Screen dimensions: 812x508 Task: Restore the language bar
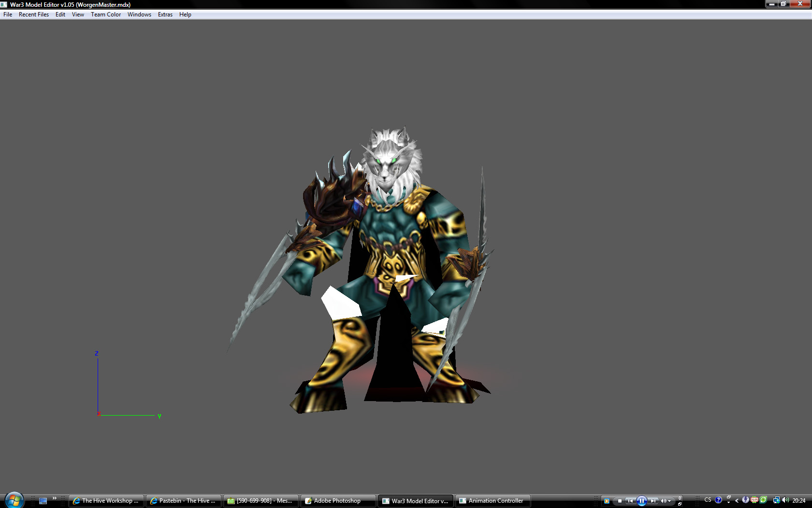pos(729,497)
